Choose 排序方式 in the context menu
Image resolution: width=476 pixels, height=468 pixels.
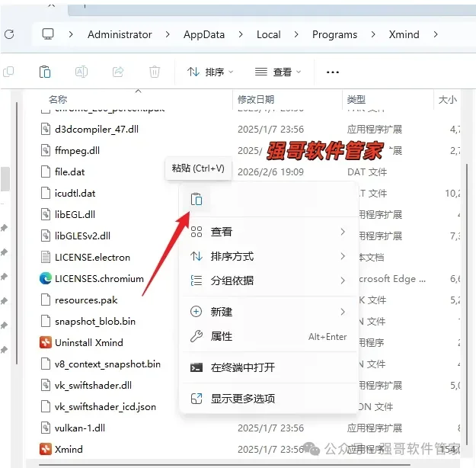click(268, 257)
